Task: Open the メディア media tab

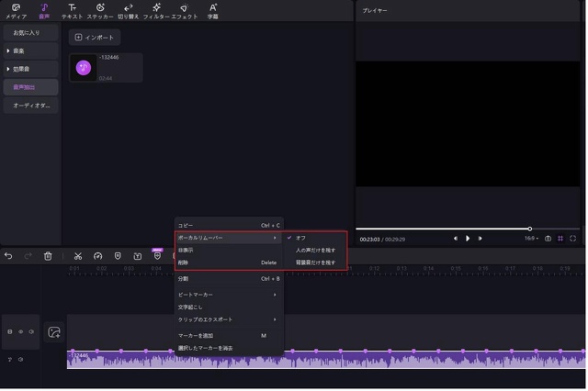Action: pyautogui.click(x=17, y=11)
